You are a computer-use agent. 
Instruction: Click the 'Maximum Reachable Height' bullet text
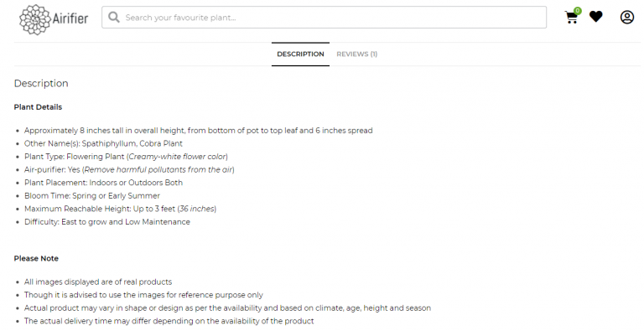[x=121, y=209]
